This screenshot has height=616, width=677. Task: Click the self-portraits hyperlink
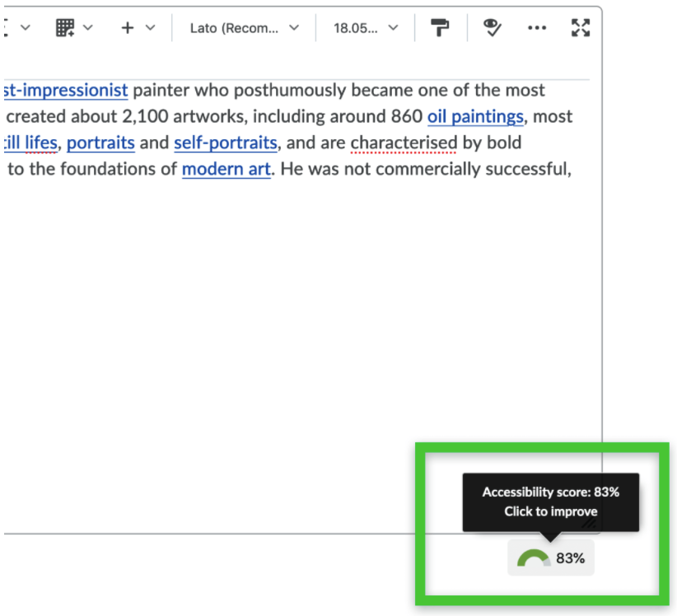pos(225,142)
